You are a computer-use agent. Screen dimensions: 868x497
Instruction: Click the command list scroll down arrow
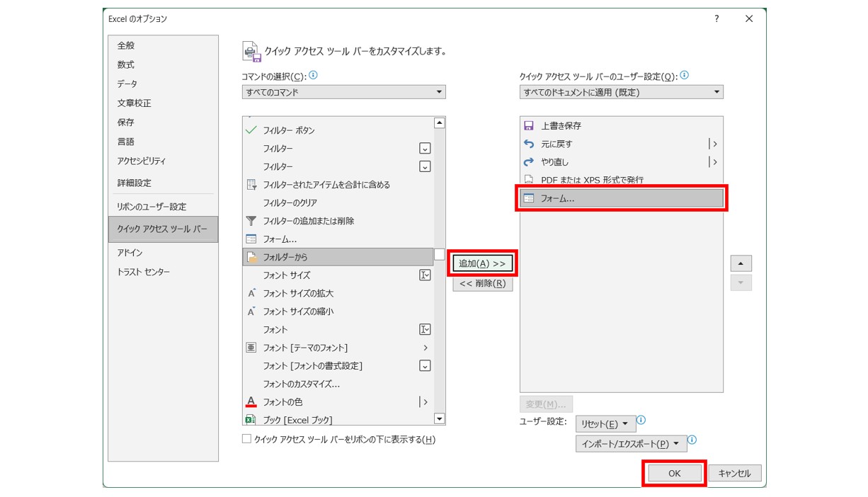[440, 419]
